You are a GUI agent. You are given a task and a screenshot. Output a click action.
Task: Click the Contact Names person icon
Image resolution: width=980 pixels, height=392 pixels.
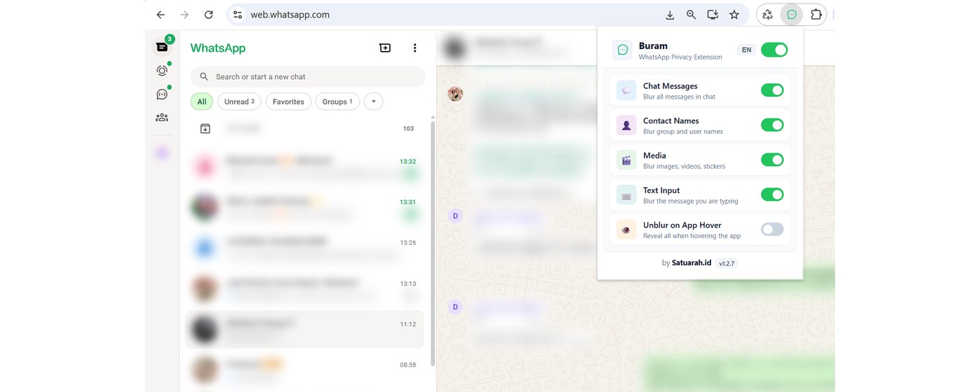[626, 125]
